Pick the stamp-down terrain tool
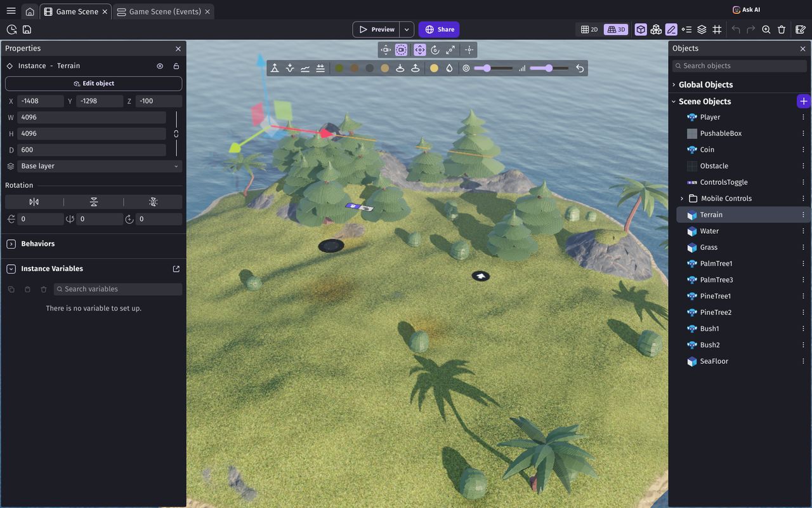Screen dimensions: 812x508 pos(400,68)
